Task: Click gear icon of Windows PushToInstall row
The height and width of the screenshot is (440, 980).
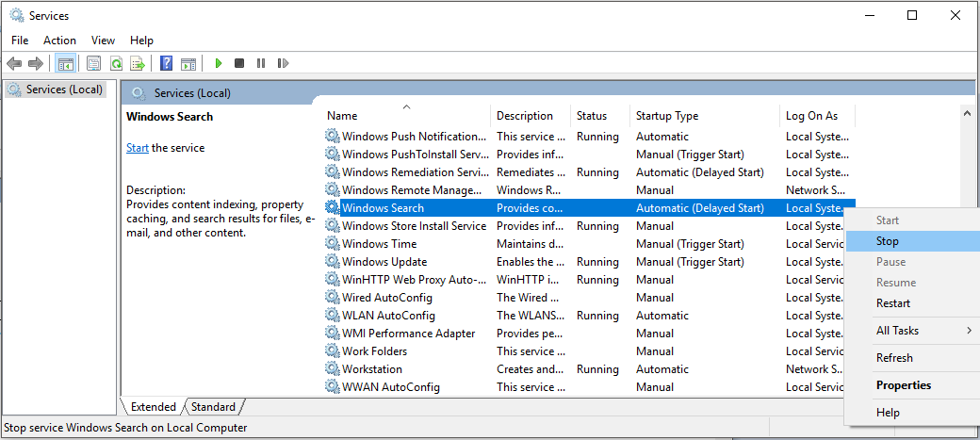Action: click(x=333, y=155)
